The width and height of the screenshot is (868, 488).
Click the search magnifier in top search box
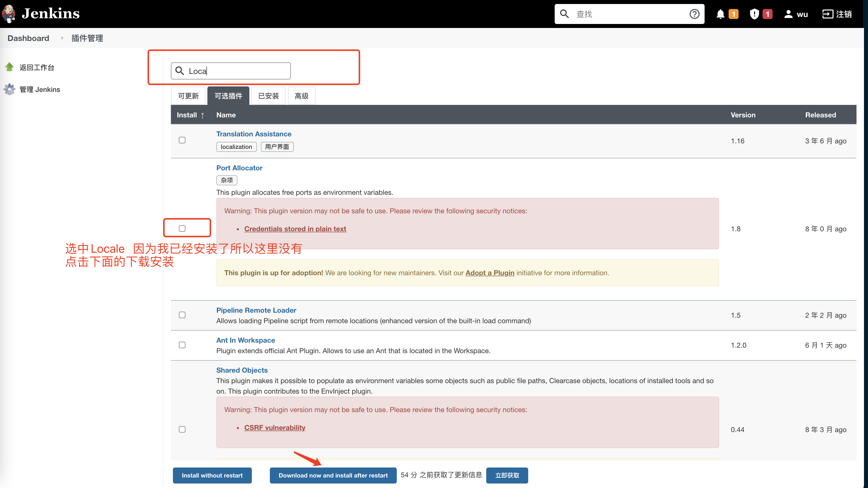point(564,14)
